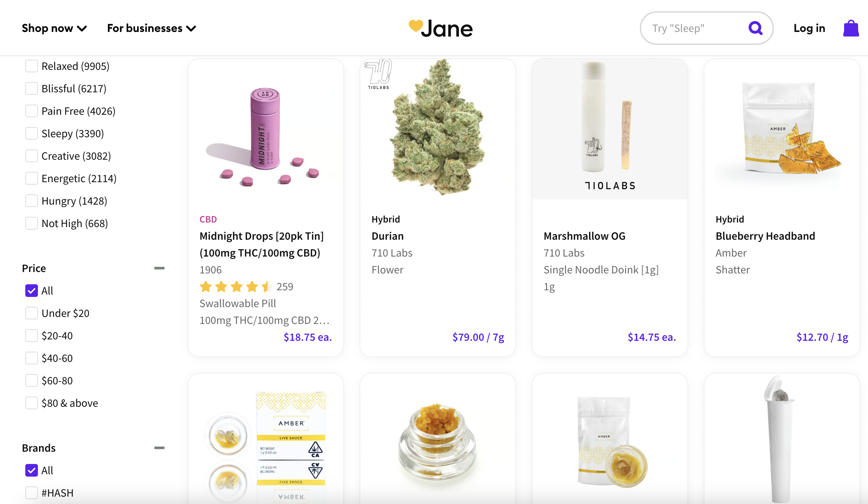868x504 pixels.
Task: Open the Marshmallow OG product title
Action: point(585,236)
